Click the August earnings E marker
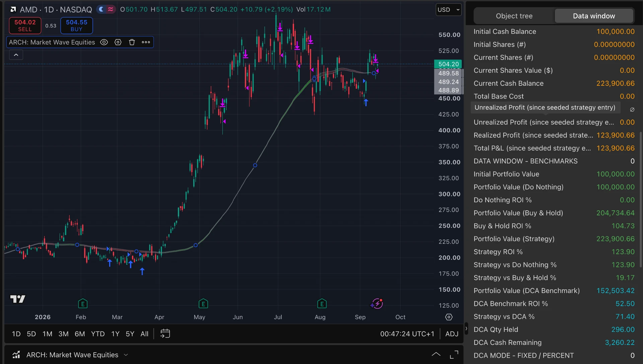 tap(322, 304)
